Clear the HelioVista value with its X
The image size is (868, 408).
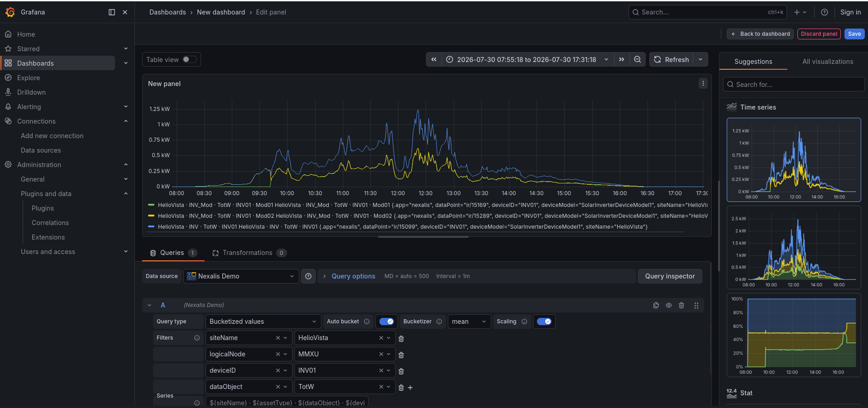[x=381, y=338]
